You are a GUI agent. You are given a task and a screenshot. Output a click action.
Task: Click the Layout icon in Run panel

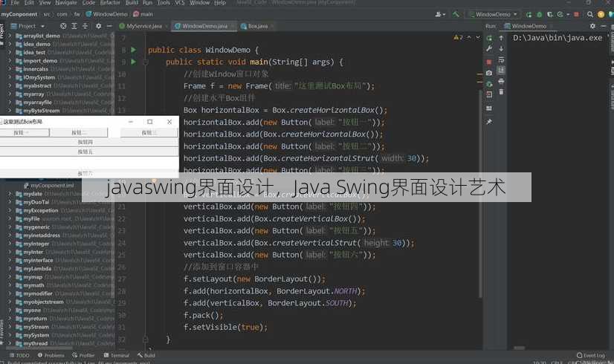(489, 108)
